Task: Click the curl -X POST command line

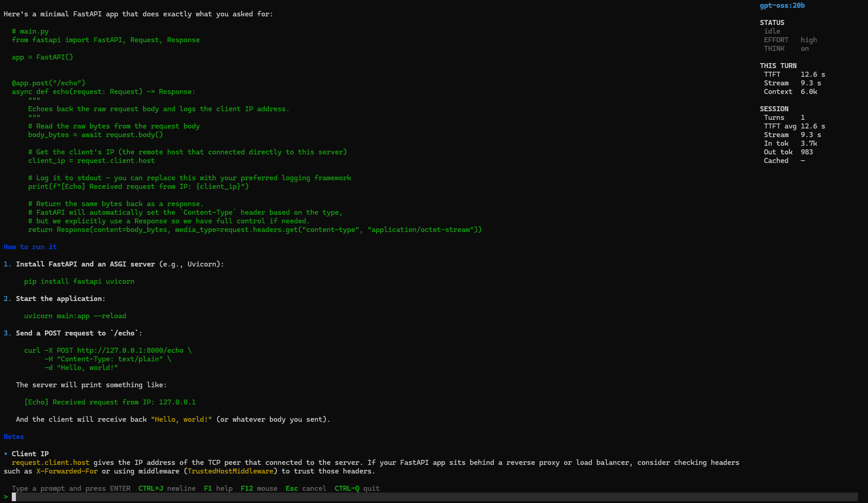Action: tap(108, 350)
